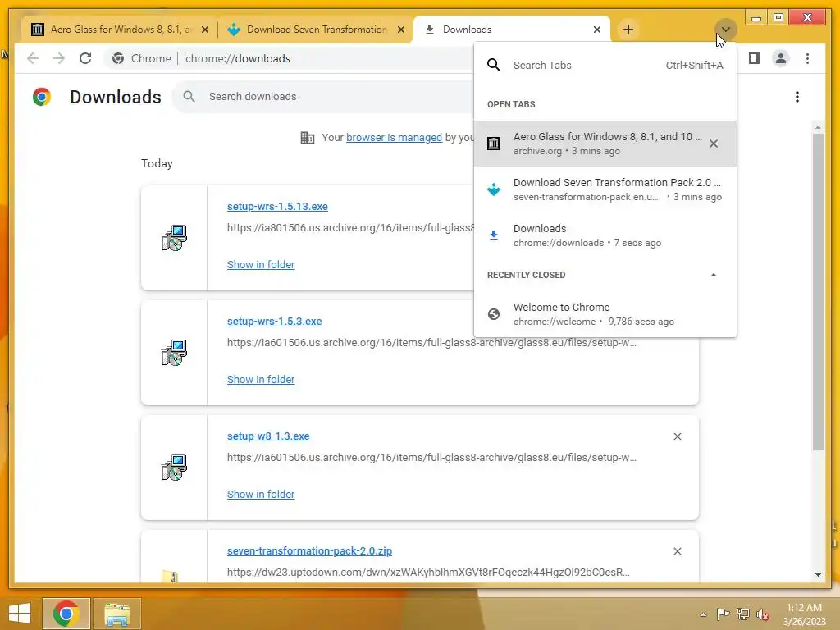Screen dimensions: 840x630
Task: Click Chrome icon in taskbar
Action: pyautogui.click(x=66, y=614)
